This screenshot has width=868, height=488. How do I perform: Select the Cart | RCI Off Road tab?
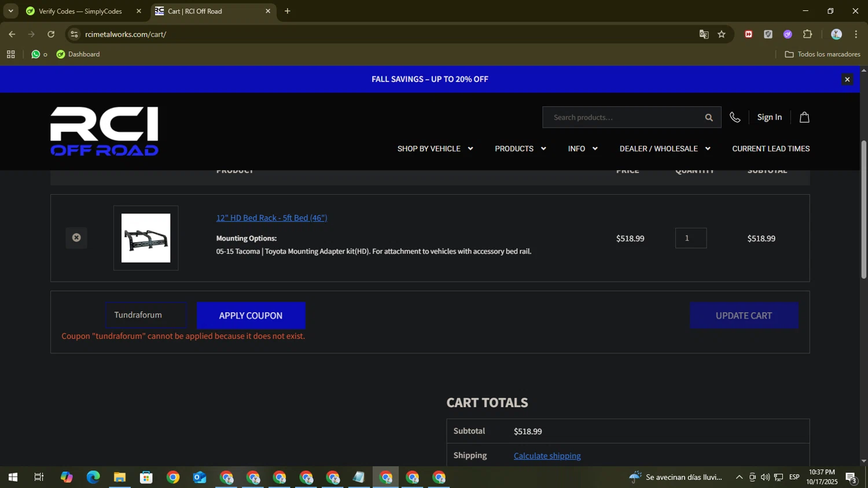(194, 11)
